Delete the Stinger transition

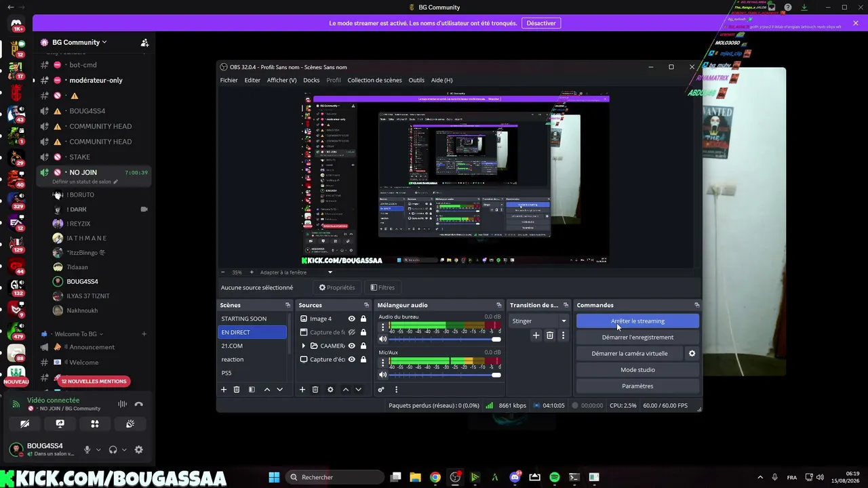click(550, 335)
